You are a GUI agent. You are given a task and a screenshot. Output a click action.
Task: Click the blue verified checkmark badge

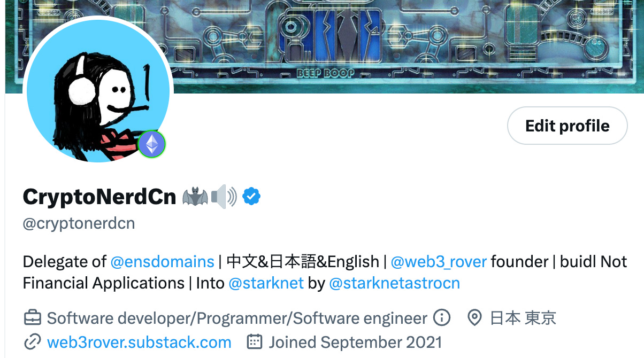(x=251, y=197)
